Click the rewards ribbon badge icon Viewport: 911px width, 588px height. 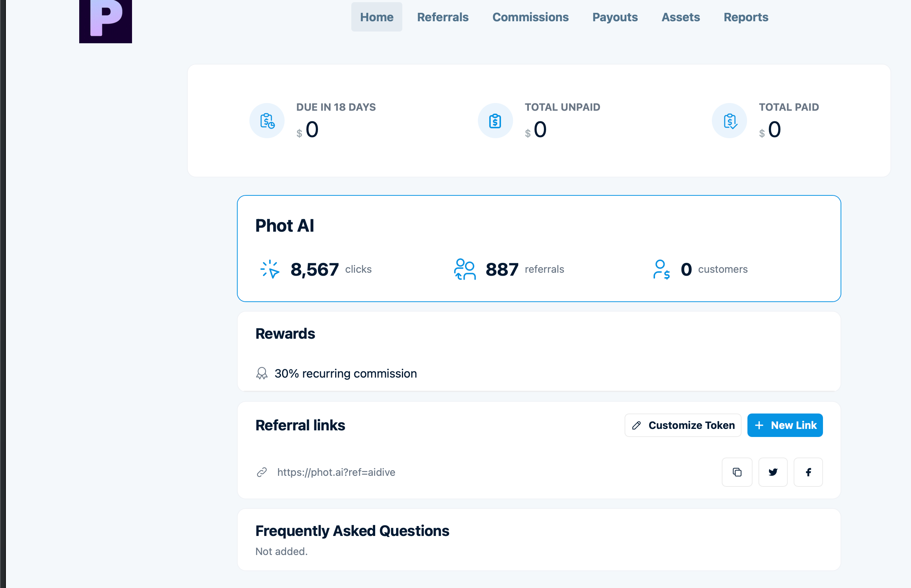tap(261, 374)
